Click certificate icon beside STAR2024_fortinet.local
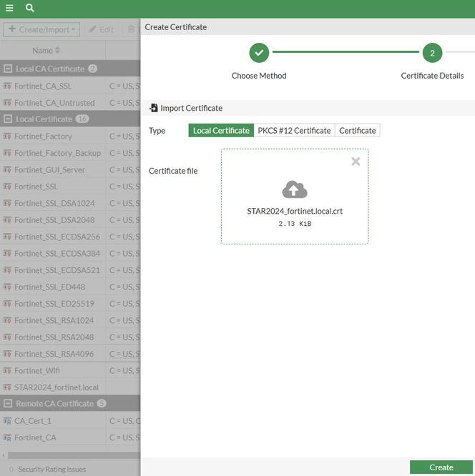Screen dimensions: 475x476 coord(7,387)
